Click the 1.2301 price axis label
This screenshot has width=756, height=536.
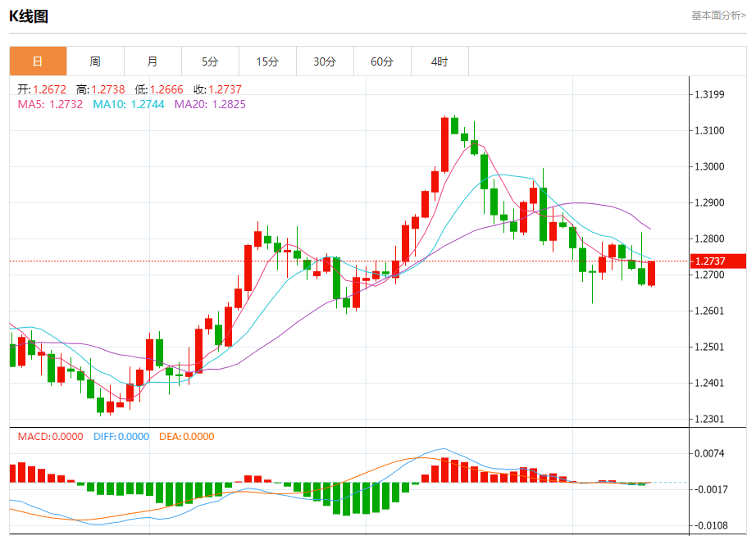[x=709, y=420]
